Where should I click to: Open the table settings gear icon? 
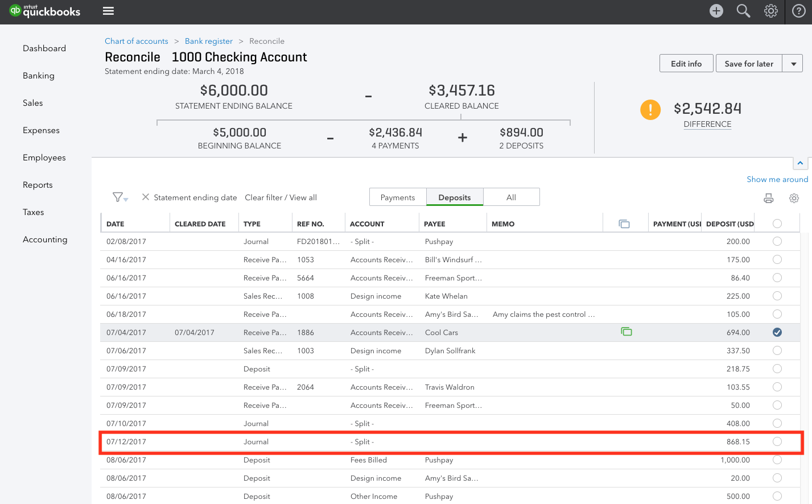tap(794, 198)
